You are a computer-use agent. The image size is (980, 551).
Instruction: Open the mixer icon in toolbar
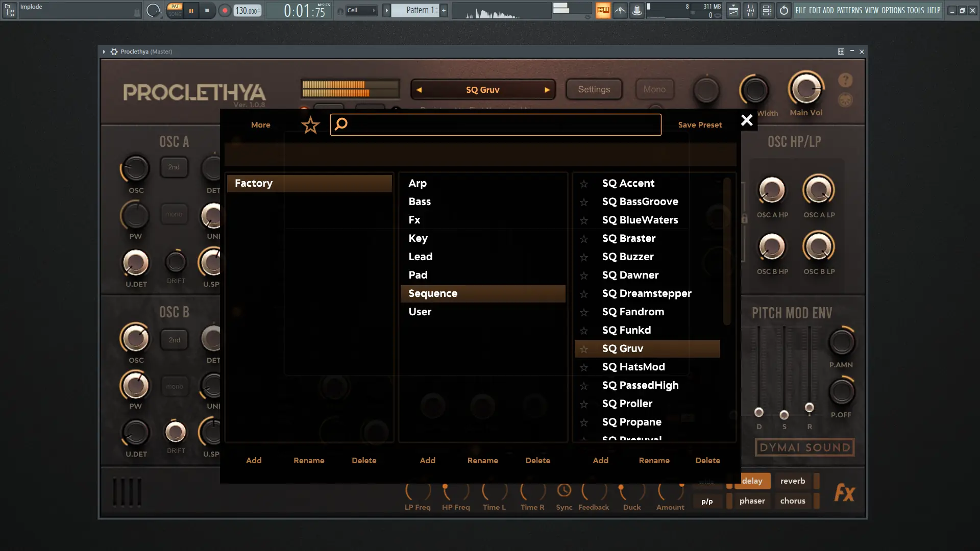tap(750, 10)
